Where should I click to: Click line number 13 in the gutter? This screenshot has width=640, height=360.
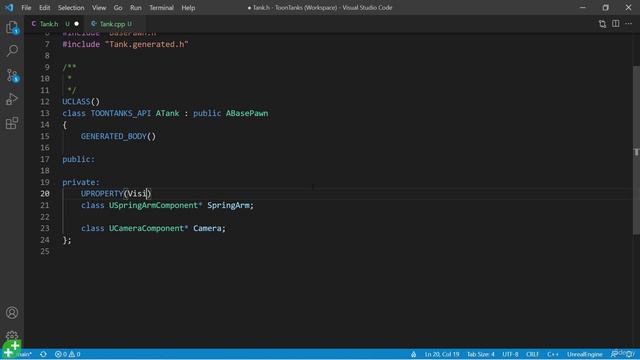[45, 113]
